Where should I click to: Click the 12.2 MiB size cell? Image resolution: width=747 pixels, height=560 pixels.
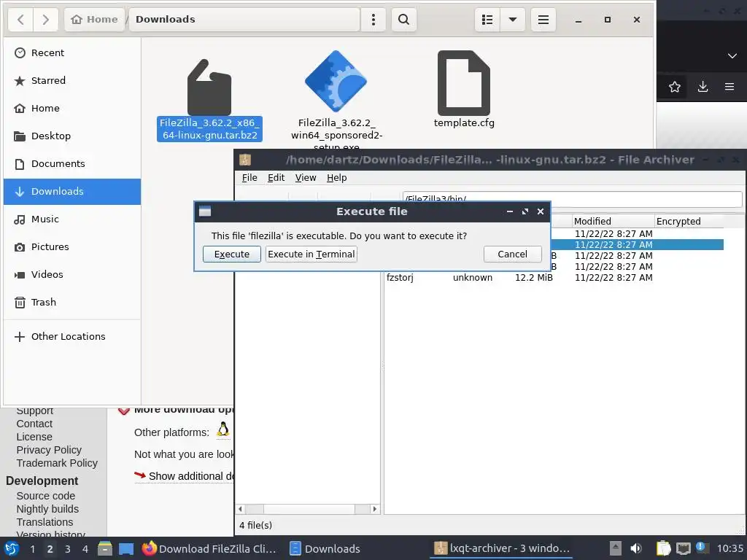click(x=533, y=277)
